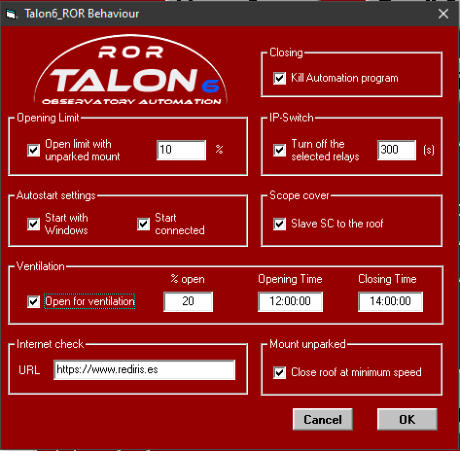Screen dimensions: 460x451
Task: Click the "(s)" unit label
Action: [x=429, y=150]
